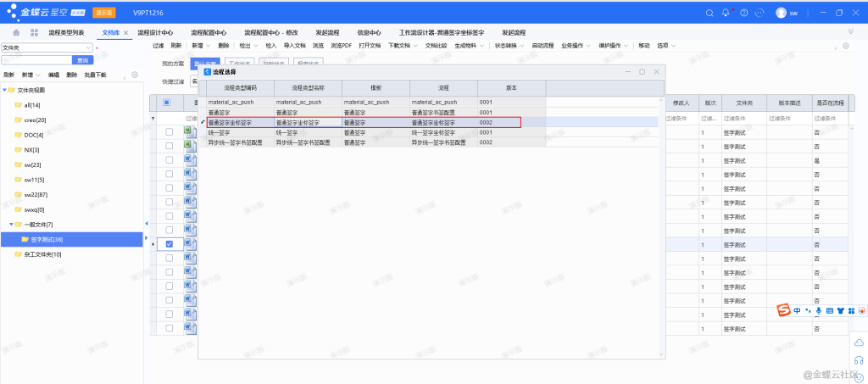868x384 pixels.
Task: Open the app grid menu icon
Action: coord(34,33)
